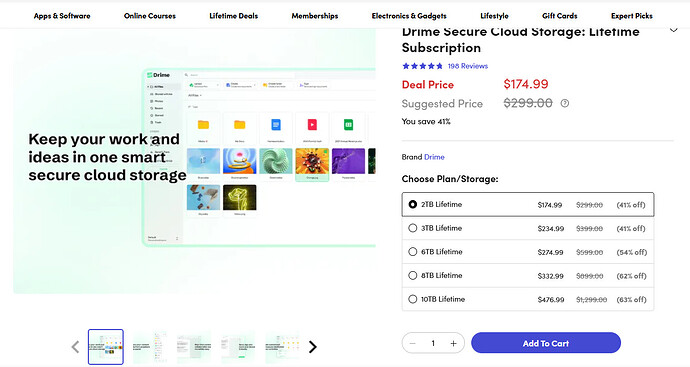Select the 2TB Lifetime plan
The image size is (690, 367).
(528, 205)
